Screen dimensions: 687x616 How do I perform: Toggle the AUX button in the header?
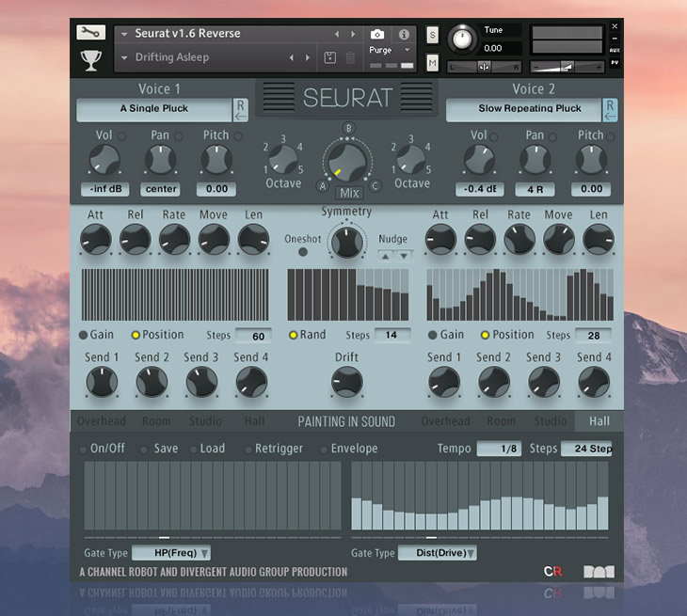pyautogui.click(x=615, y=51)
